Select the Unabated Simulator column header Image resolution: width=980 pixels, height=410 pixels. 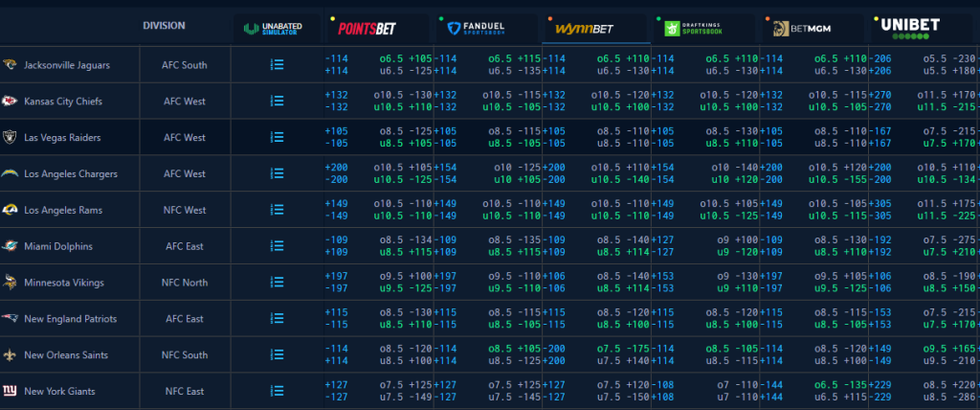coord(271,29)
